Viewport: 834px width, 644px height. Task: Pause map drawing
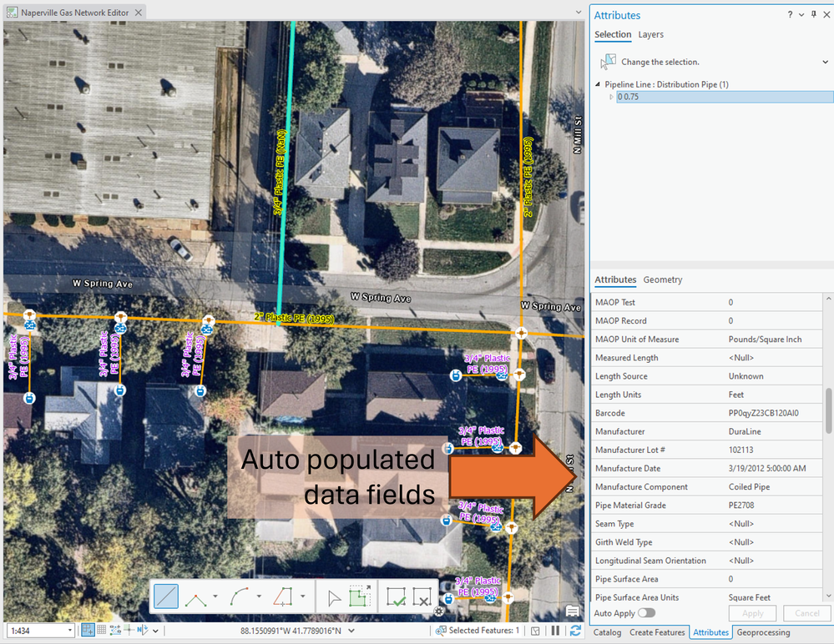pyautogui.click(x=555, y=631)
